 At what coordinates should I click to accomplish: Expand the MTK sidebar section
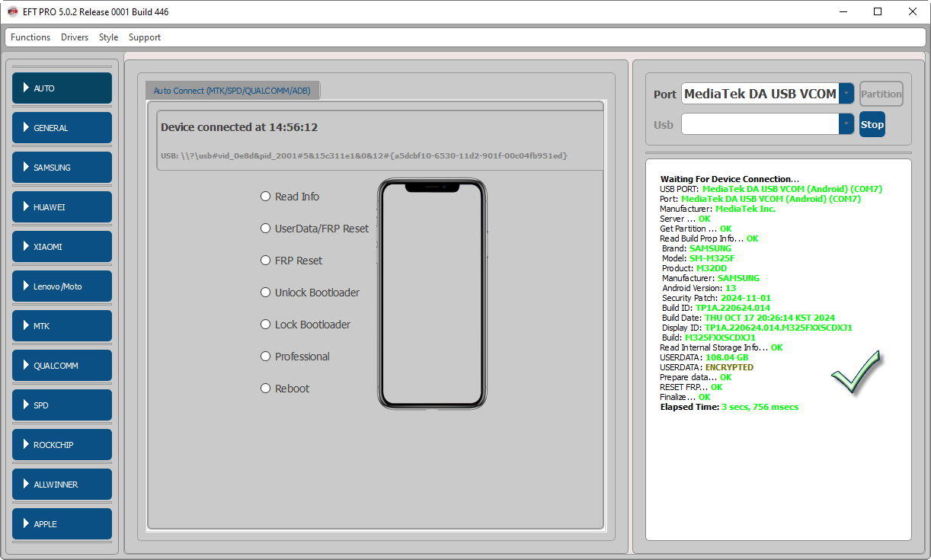pyautogui.click(x=62, y=326)
